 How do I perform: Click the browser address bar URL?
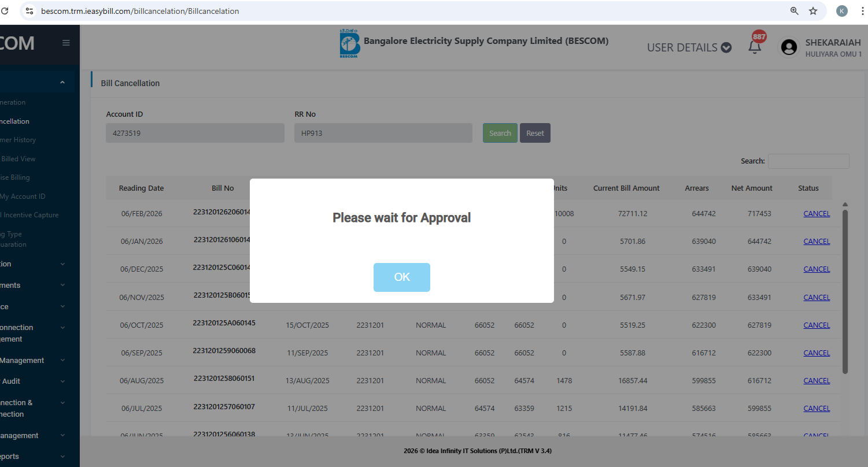click(140, 11)
